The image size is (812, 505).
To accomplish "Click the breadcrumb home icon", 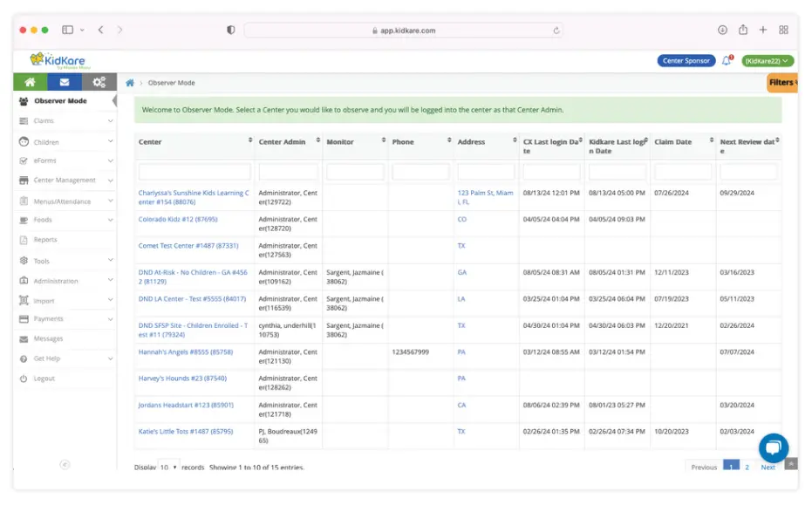I will (x=130, y=83).
